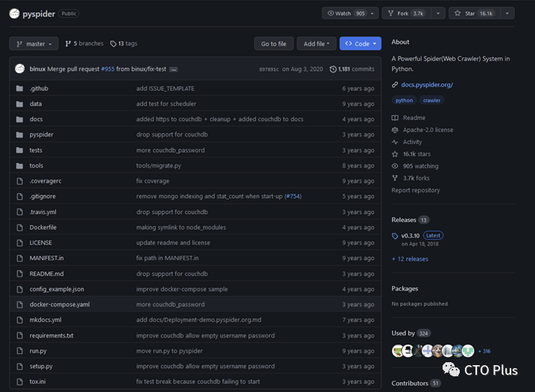The image size is (535, 392).
Task: Click the tests folder icon
Action: click(x=19, y=151)
